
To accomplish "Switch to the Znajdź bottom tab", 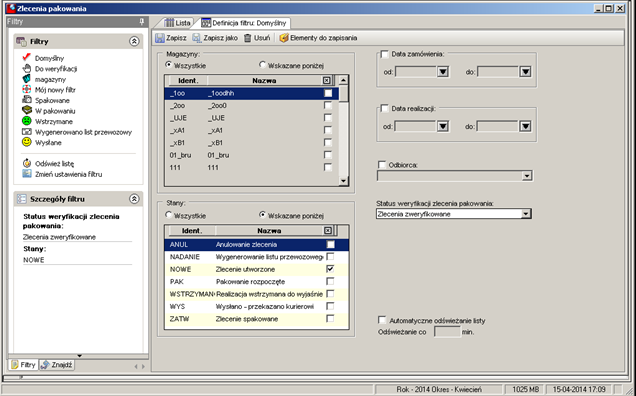I will (57, 365).
